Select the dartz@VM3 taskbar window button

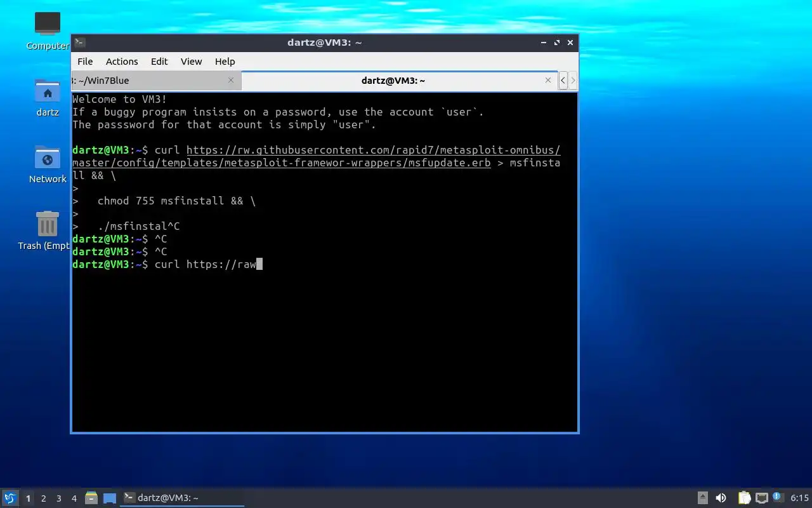pos(182,498)
